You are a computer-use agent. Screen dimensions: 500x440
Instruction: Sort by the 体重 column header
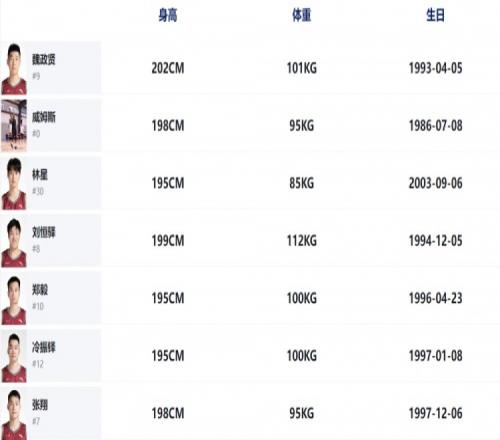pyautogui.click(x=301, y=15)
